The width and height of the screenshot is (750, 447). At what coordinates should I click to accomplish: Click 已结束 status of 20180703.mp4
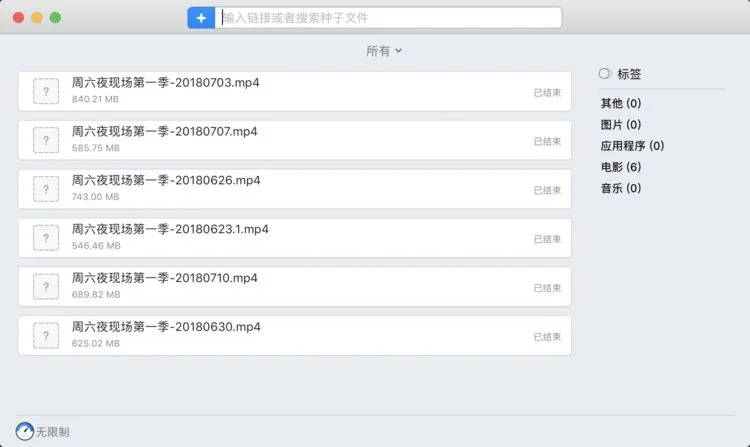pyautogui.click(x=547, y=93)
